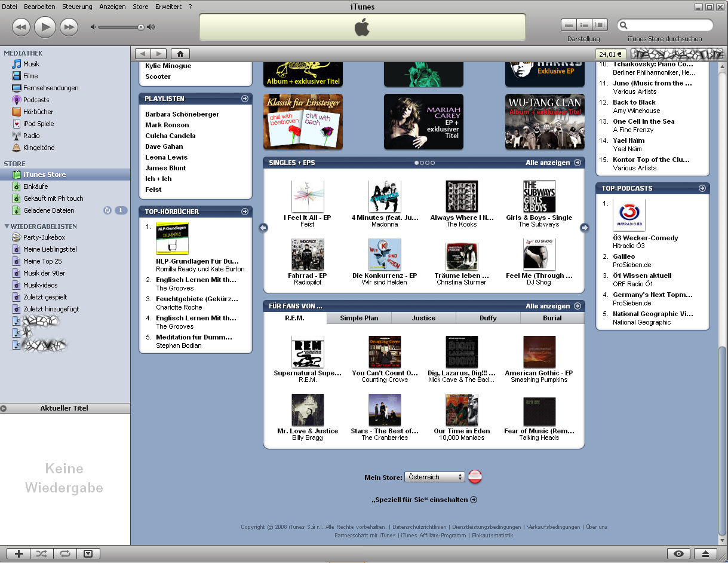
Task: Go to the iTunes Store home page
Action: click(180, 53)
